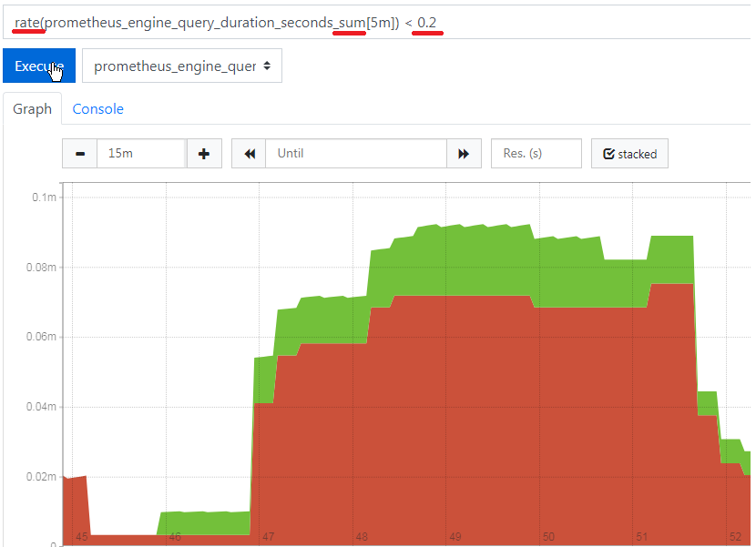The image size is (756, 547).
Task: Click the 0.08m y-axis label
Action: (x=41, y=268)
